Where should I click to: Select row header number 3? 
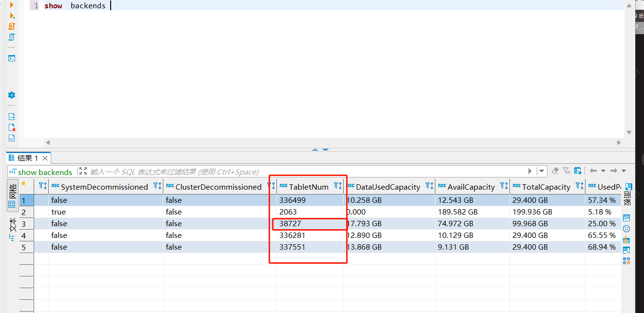(x=27, y=224)
